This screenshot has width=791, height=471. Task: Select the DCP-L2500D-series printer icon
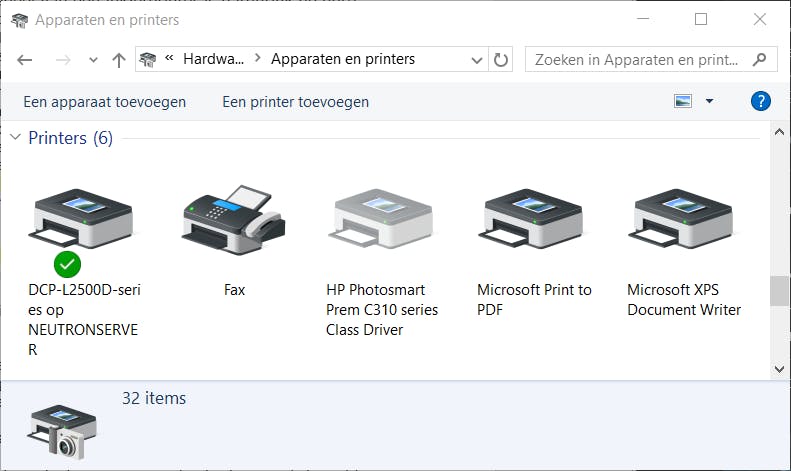(82, 219)
